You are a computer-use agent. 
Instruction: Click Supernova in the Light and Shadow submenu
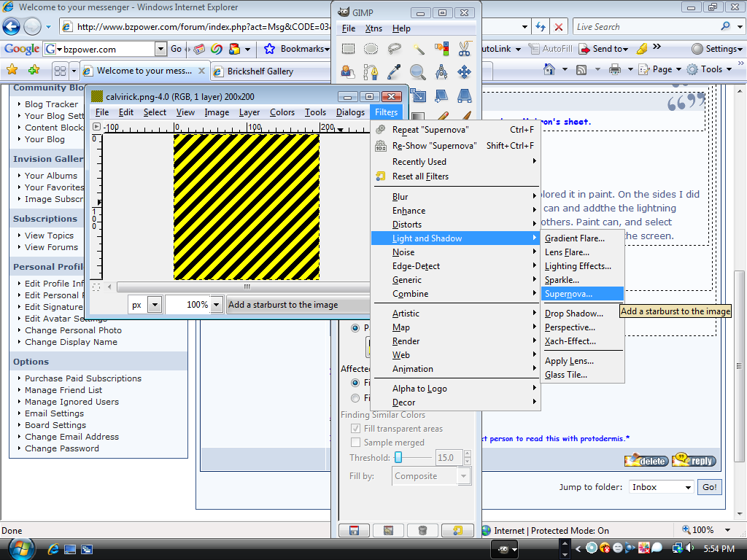569,294
